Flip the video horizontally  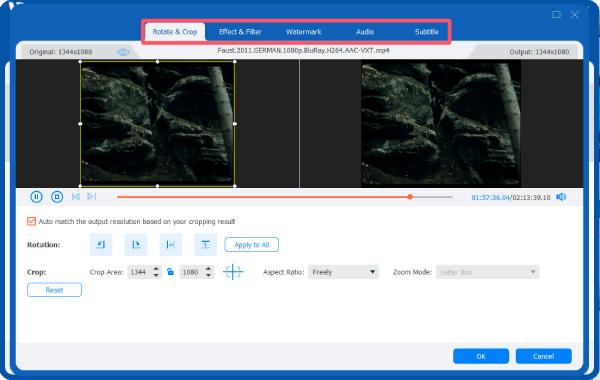click(x=171, y=245)
